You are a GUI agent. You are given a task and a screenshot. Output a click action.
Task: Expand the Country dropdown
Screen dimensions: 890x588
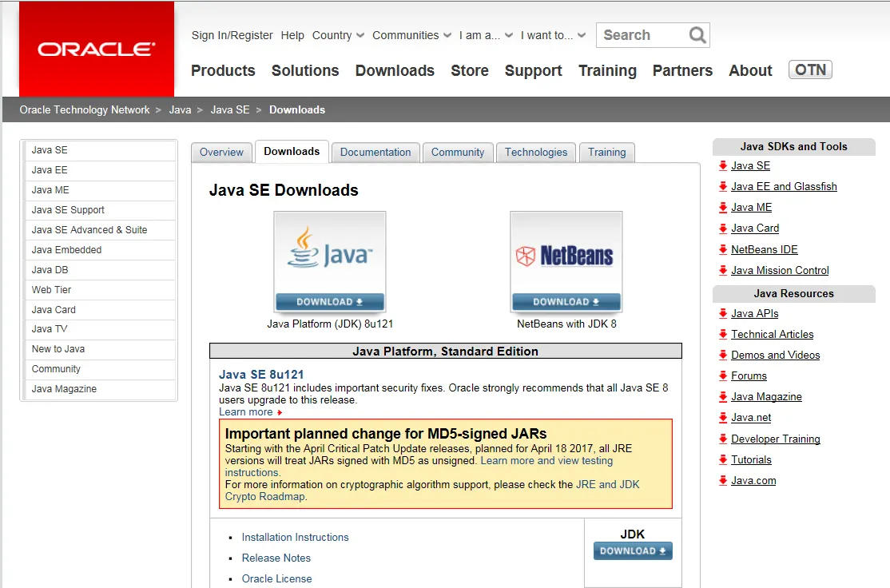[x=338, y=35]
